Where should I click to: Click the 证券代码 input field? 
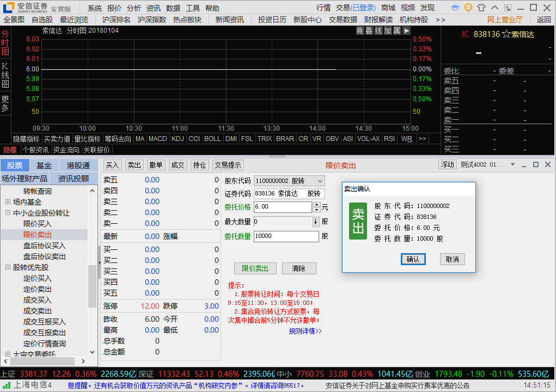tap(289, 193)
